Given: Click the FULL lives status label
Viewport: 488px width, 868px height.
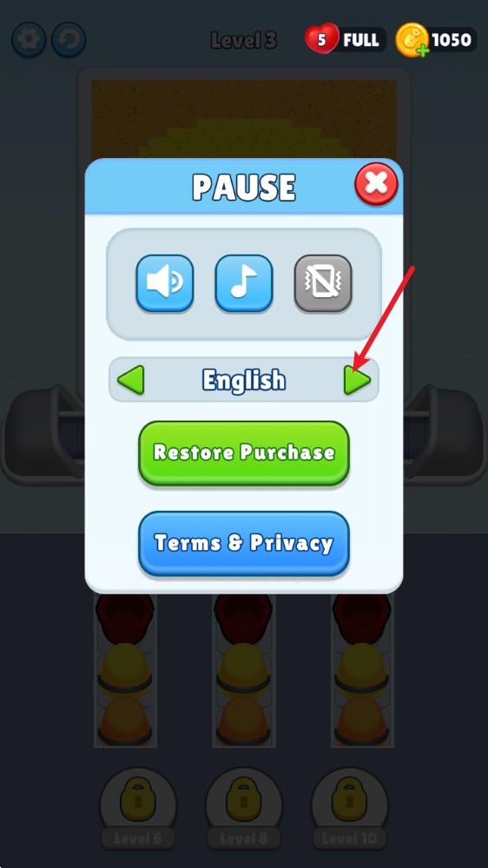Looking at the screenshot, I should 360,40.
